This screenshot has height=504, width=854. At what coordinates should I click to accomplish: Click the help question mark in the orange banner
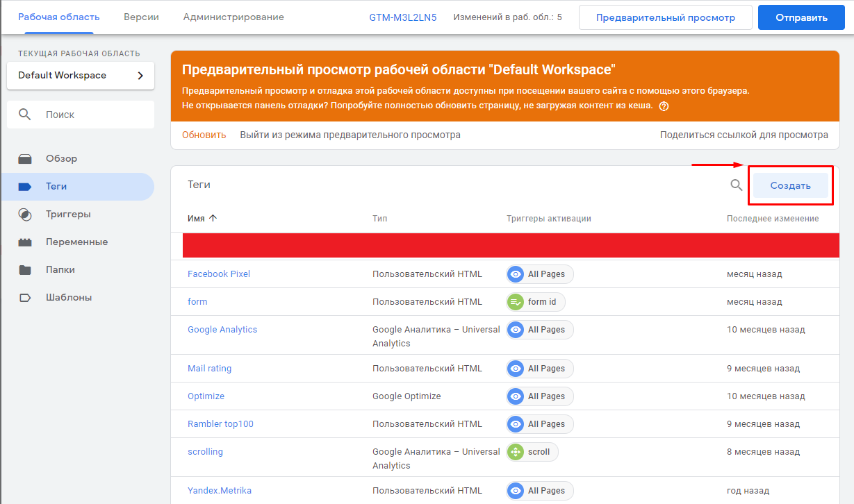(664, 106)
